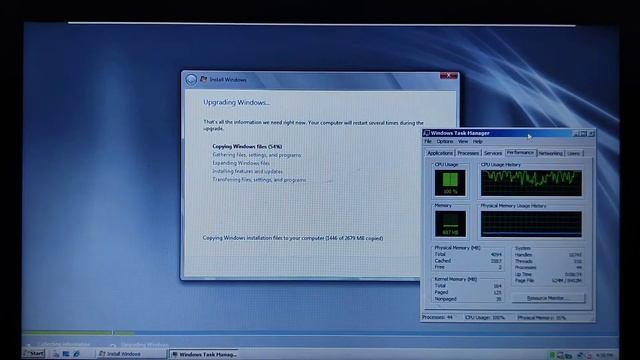Open the Help menu in Task Manager
The width and height of the screenshot is (640, 360).
478,141
